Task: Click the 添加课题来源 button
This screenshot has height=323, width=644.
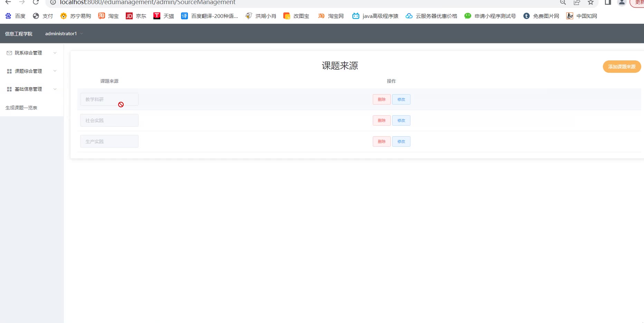Action: (x=622, y=67)
